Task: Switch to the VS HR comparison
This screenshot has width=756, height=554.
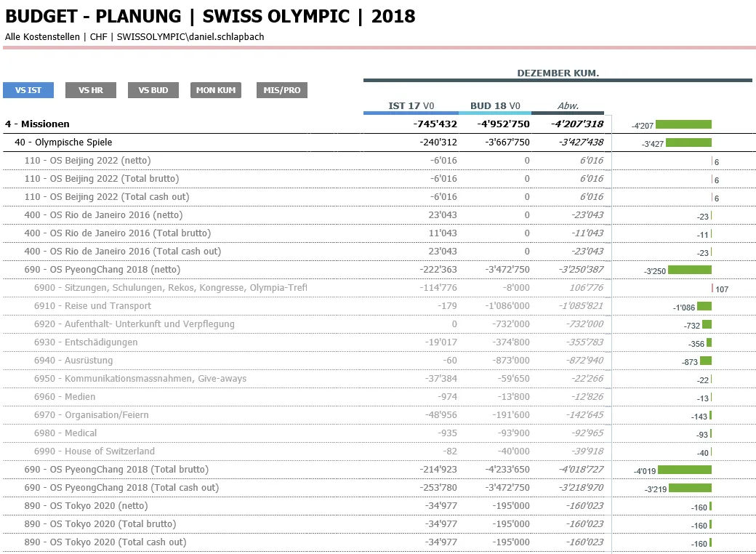Action: pyautogui.click(x=91, y=90)
